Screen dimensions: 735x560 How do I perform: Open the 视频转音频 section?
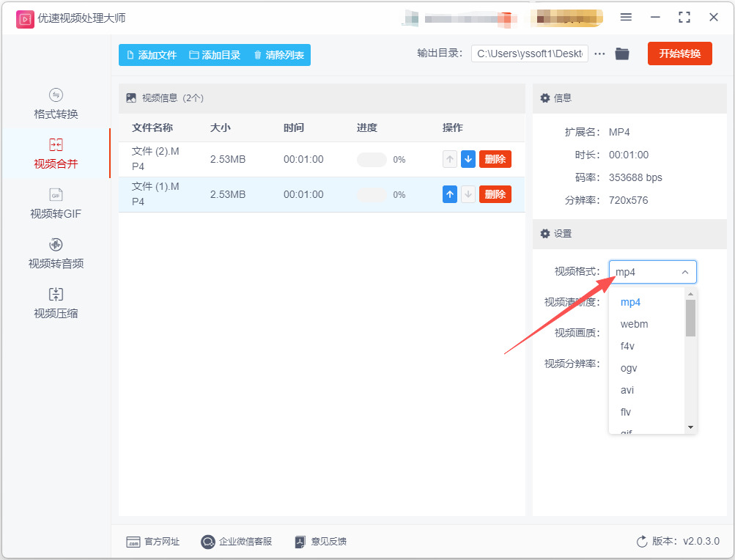56,254
